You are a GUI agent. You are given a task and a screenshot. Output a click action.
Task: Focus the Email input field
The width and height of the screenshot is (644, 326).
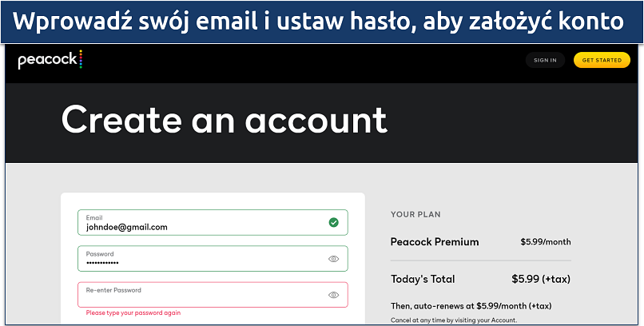click(213, 223)
